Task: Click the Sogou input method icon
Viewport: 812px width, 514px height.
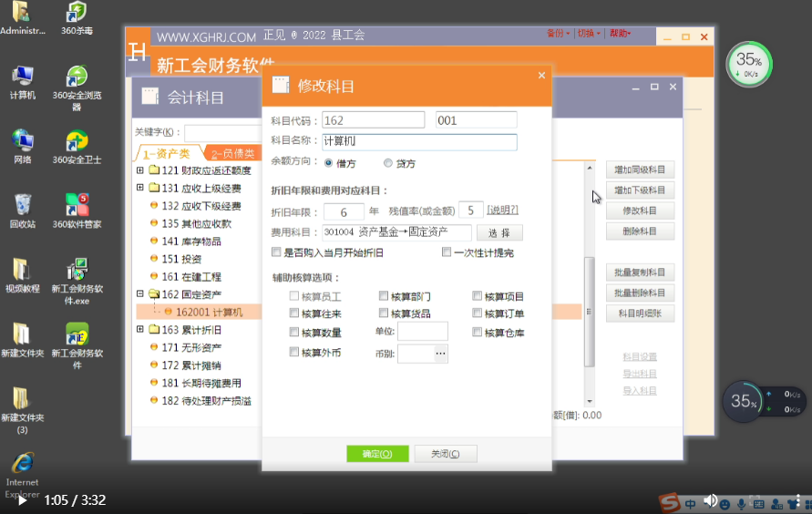Action: pyautogui.click(x=670, y=503)
